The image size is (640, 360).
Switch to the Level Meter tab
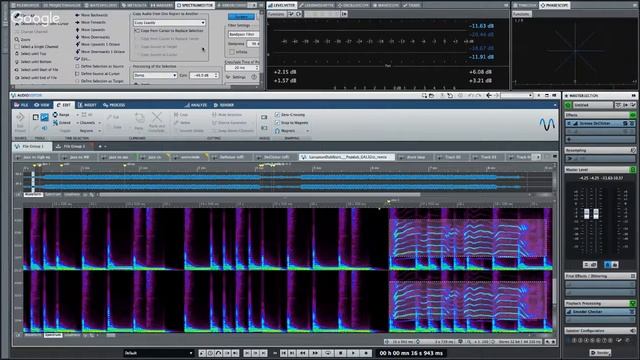(x=282, y=5)
